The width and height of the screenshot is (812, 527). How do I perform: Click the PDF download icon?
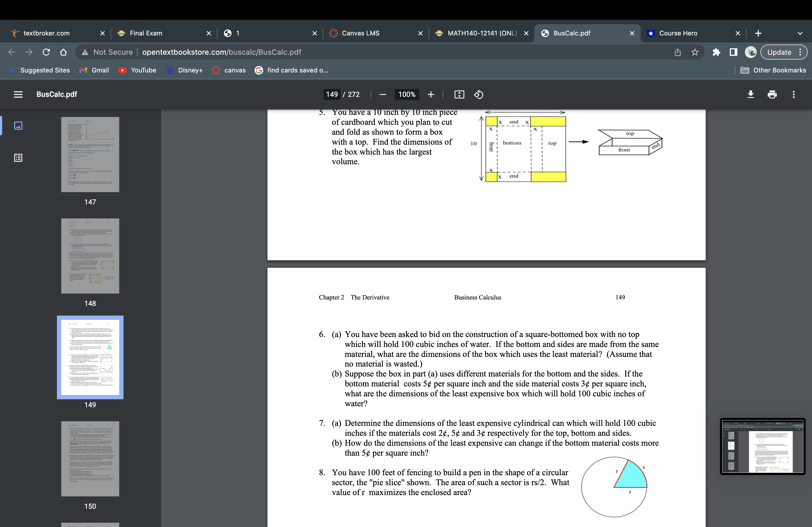tap(751, 94)
